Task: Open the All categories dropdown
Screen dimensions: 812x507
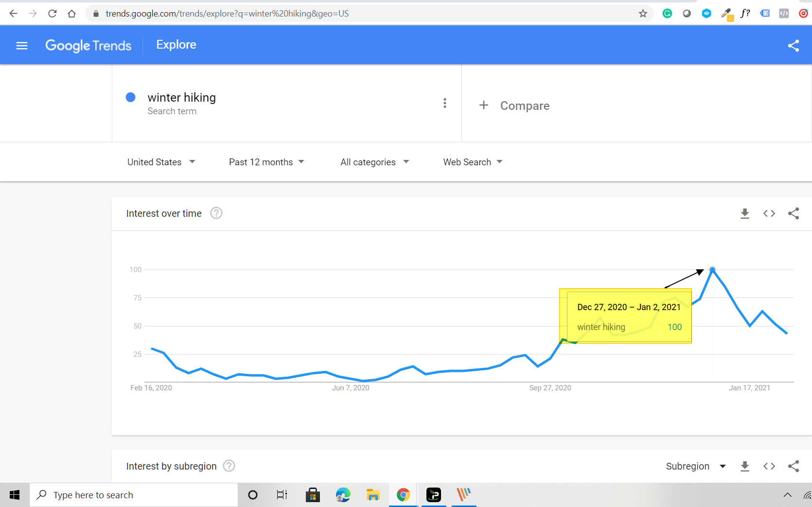Action: 374,162
